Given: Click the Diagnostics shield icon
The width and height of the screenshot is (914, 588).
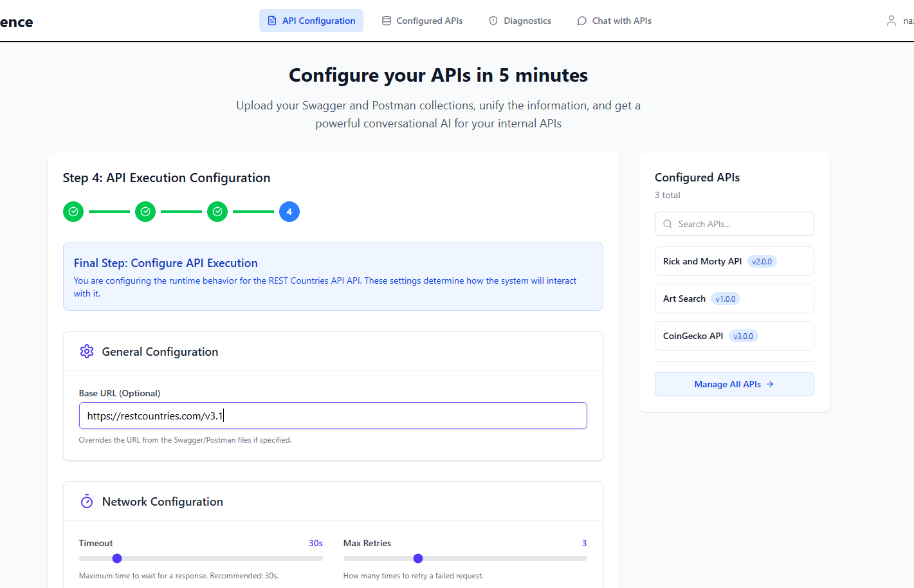Looking at the screenshot, I should click(x=493, y=20).
